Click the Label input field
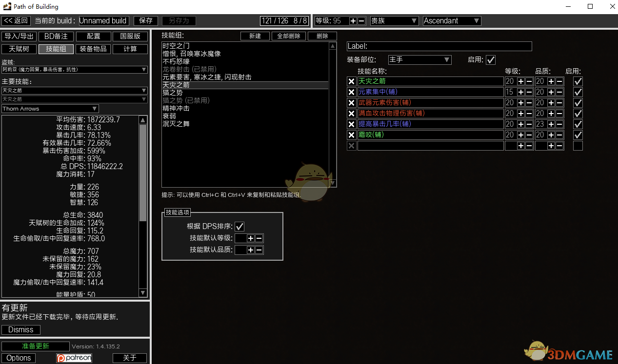Screen dimensions: 618x364 439,46
